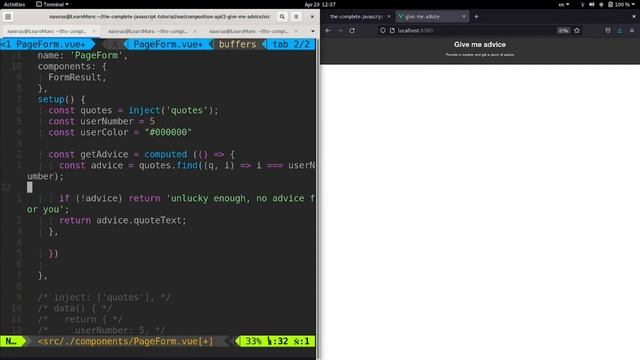Expand the terminal tab list arrow
Viewport: 640px width, 360px height.
(313, 31)
